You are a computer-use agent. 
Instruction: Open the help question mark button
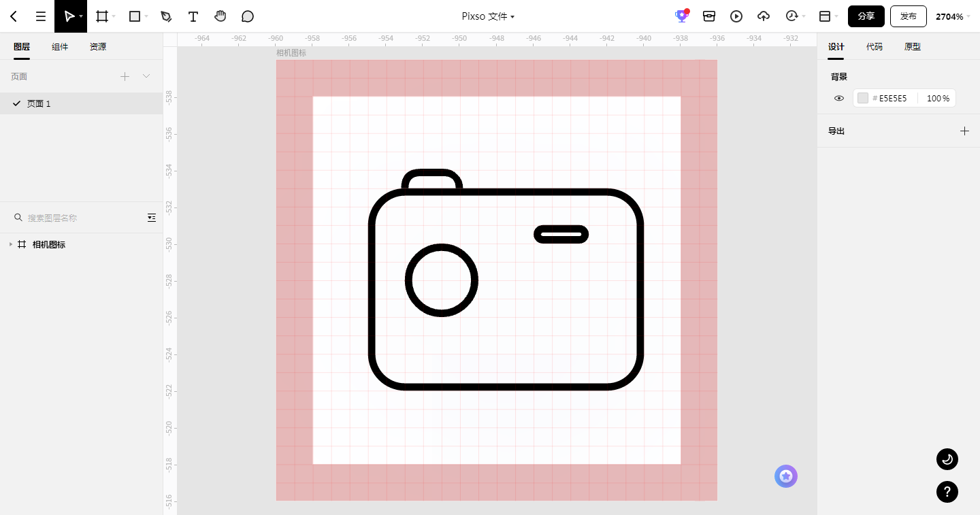coord(947,492)
